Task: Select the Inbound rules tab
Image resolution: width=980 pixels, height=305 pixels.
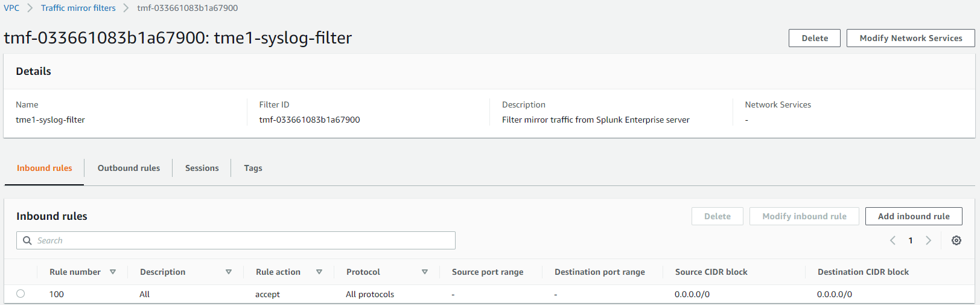Action: tap(44, 168)
